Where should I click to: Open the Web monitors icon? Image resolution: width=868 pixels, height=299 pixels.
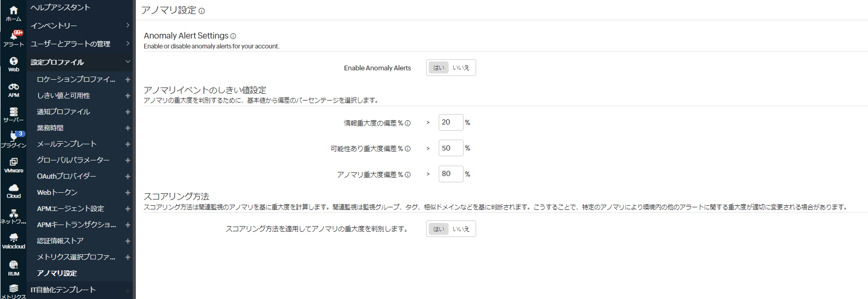(x=14, y=61)
